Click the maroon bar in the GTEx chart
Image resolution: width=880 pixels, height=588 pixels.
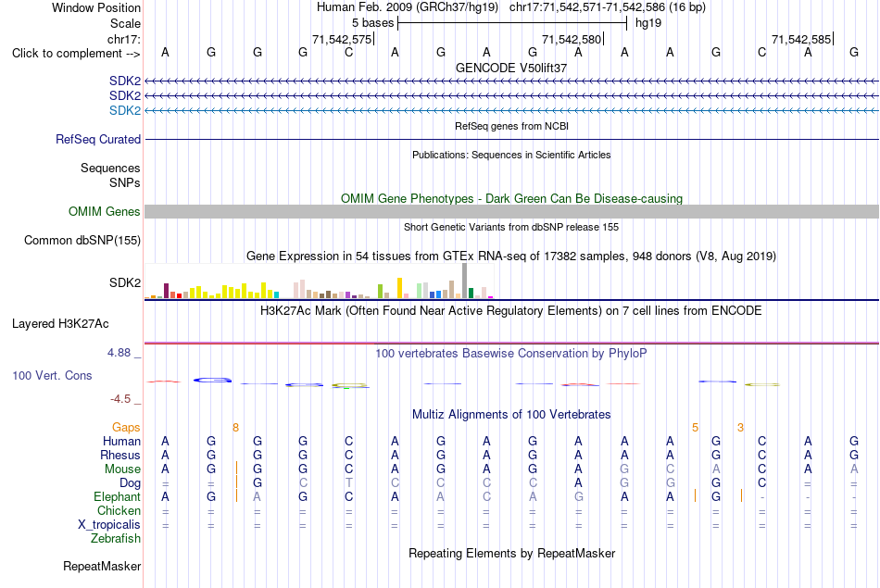(x=166, y=291)
